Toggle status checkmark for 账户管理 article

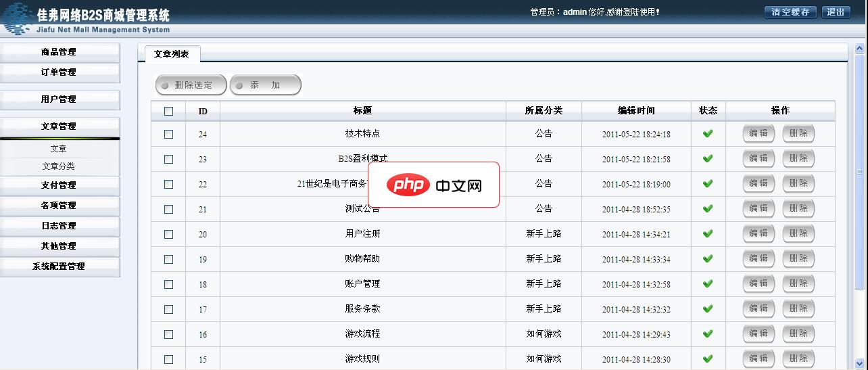(708, 283)
